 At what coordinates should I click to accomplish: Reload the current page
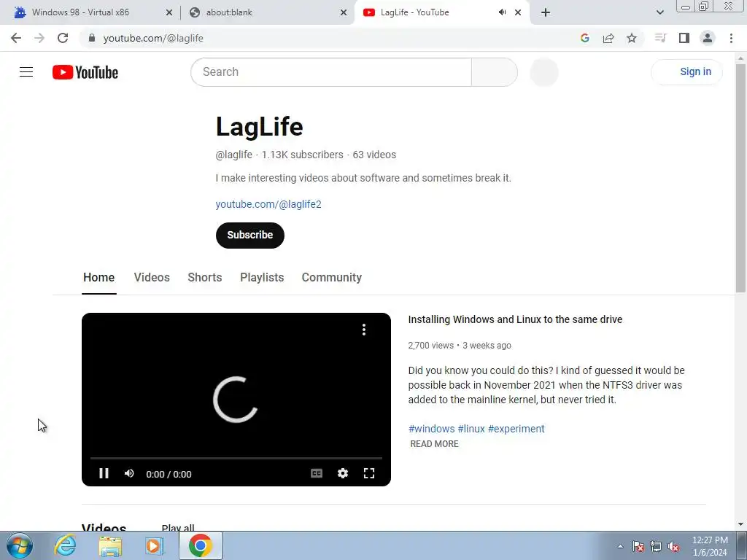63,38
